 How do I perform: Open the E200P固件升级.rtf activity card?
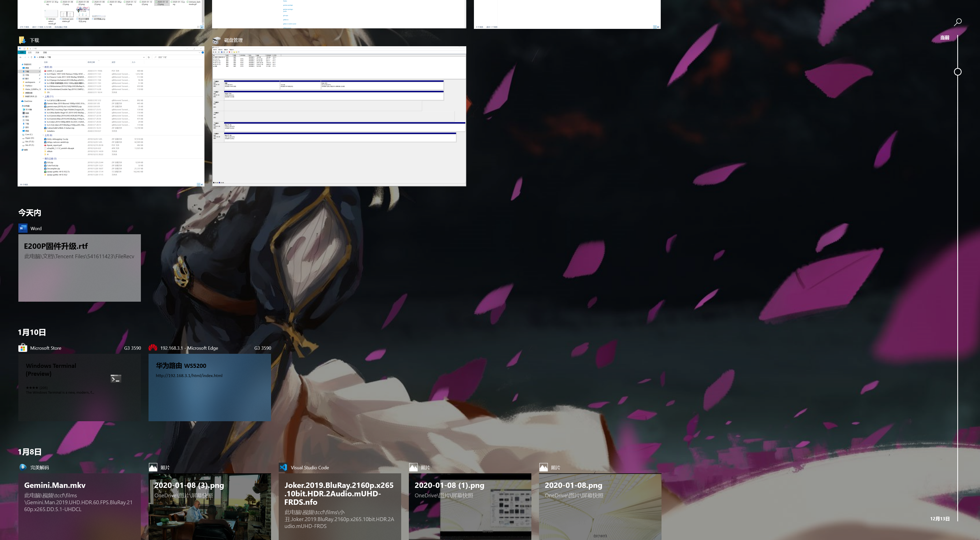tap(80, 268)
